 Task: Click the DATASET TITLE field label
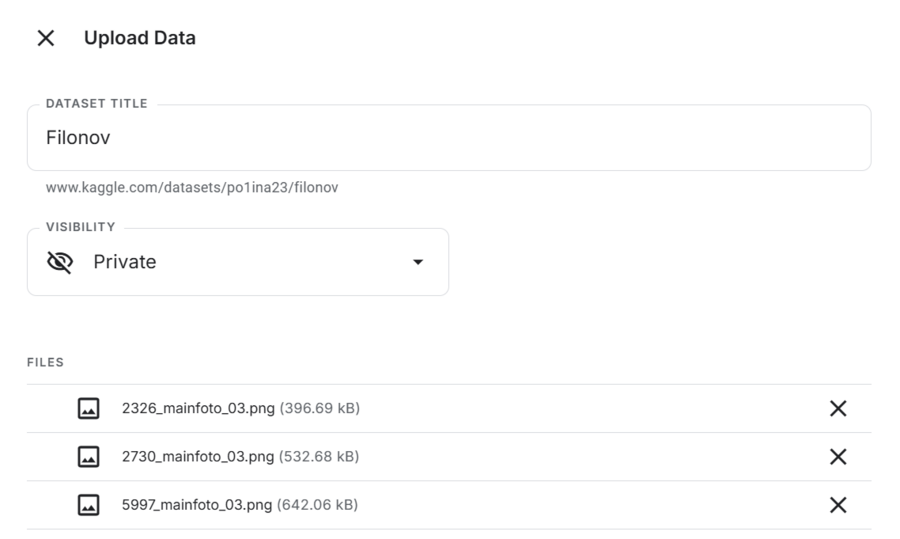(97, 104)
